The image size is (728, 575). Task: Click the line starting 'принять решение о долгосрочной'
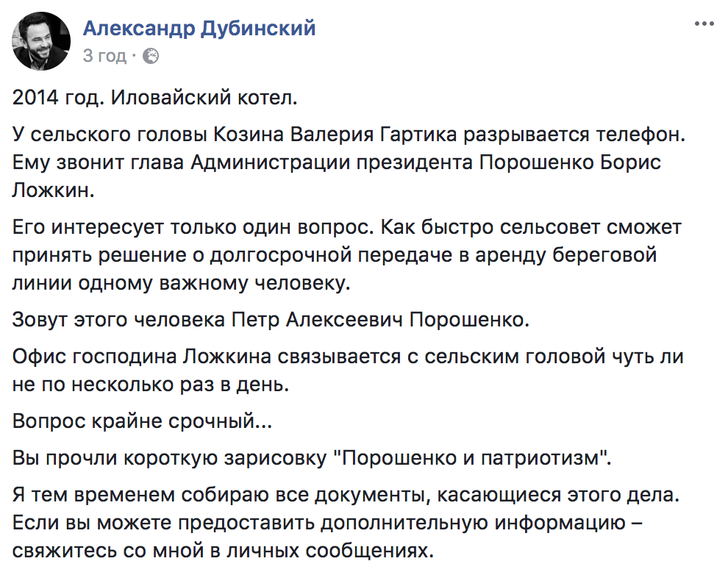[335, 255]
